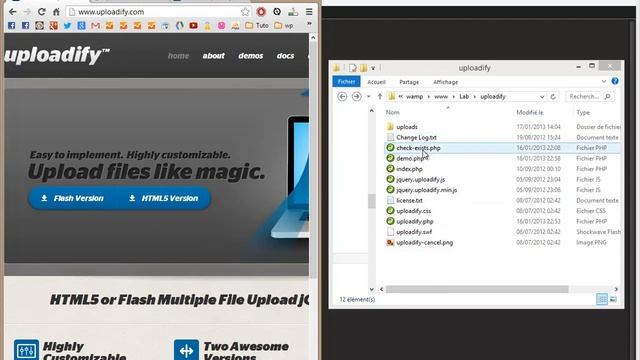This screenshot has width=640, height=360.
Task: Select uploadify.php file
Action: coord(415,222)
